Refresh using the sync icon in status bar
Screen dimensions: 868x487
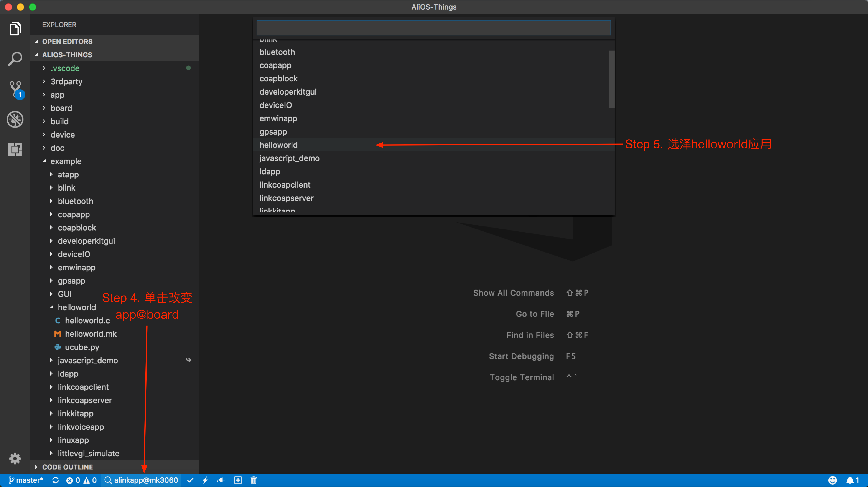point(56,480)
